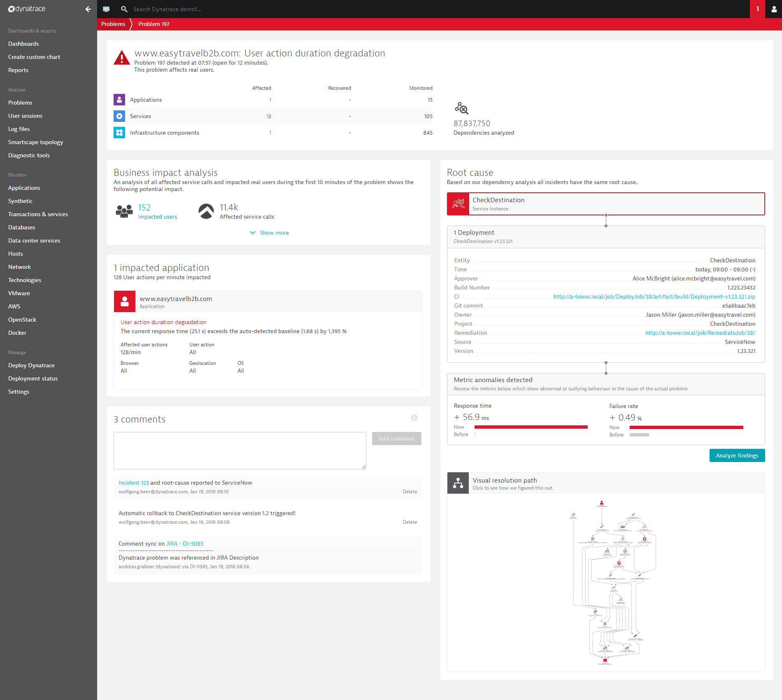This screenshot has width=782, height=700.
Task: Open the JIRA - DI-5085 link
Action: [x=185, y=544]
